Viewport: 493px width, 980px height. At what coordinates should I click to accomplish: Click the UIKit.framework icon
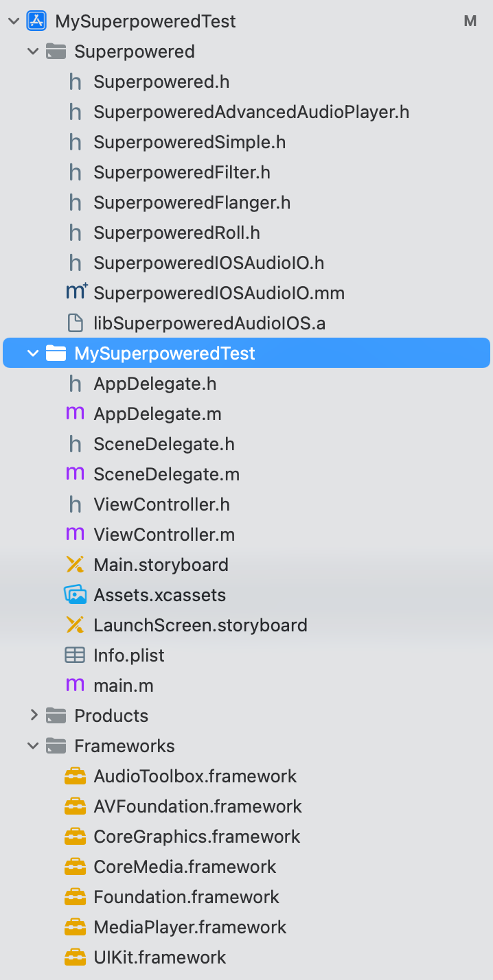pos(75,957)
